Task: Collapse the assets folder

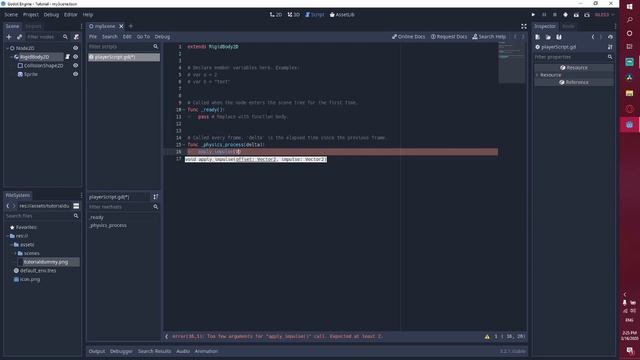Action: [11, 244]
